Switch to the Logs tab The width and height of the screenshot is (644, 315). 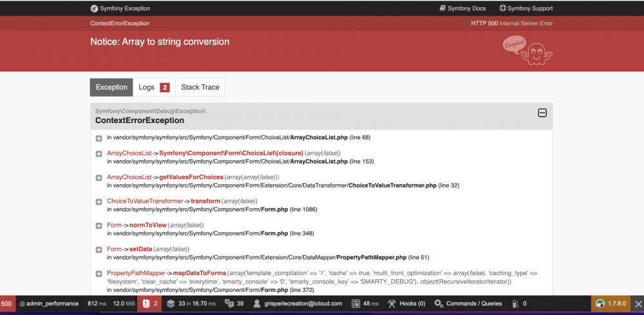[x=154, y=87]
